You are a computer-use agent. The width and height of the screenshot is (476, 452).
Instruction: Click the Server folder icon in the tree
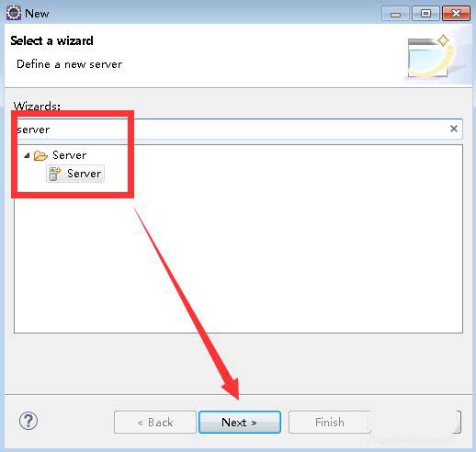coord(40,155)
